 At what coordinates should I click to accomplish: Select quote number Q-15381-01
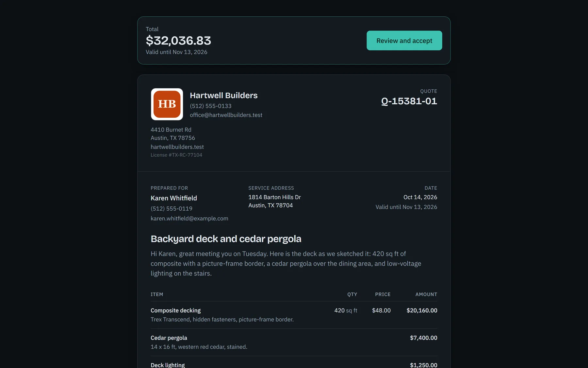pyautogui.click(x=409, y=101)
